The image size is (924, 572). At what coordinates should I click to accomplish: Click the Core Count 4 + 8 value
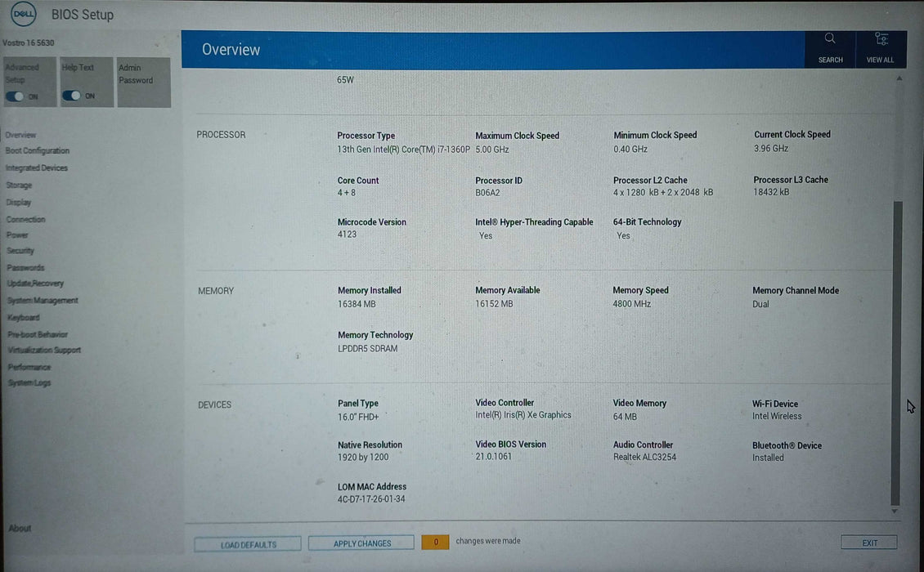coord(347,193)
